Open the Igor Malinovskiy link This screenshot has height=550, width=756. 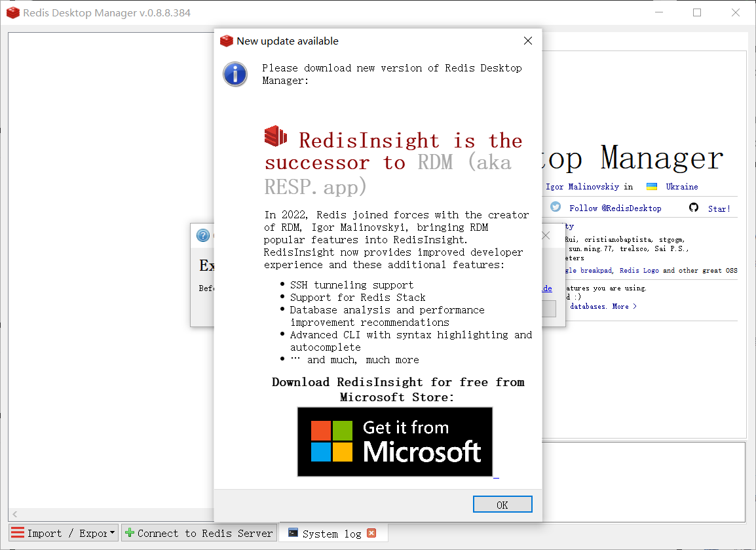coord(582,187)
